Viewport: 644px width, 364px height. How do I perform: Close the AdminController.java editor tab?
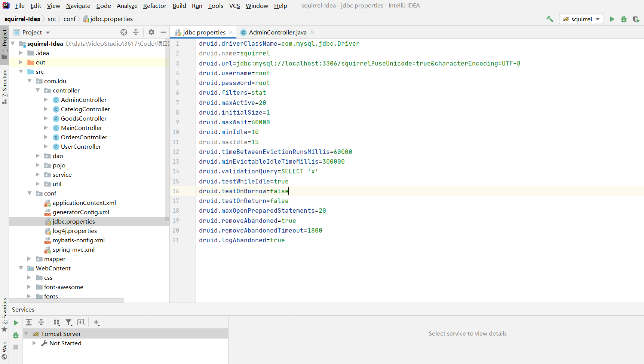coord(312,32)
